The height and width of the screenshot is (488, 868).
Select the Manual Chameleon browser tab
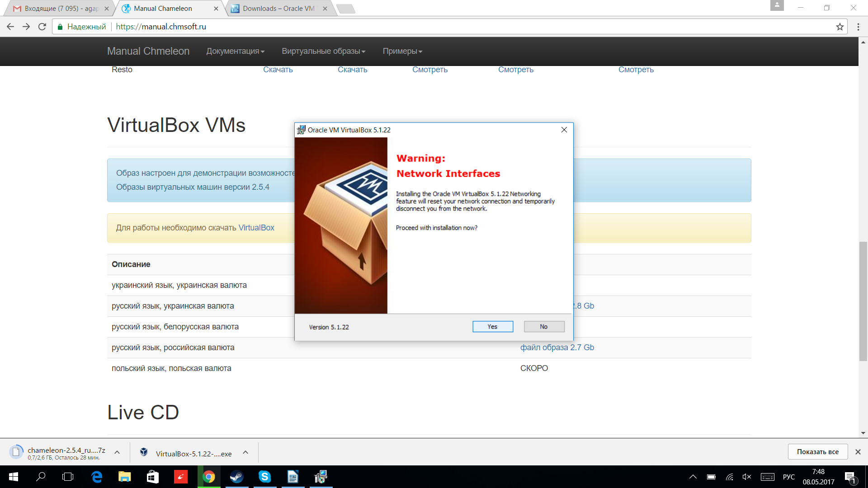(x=170, y=8)
